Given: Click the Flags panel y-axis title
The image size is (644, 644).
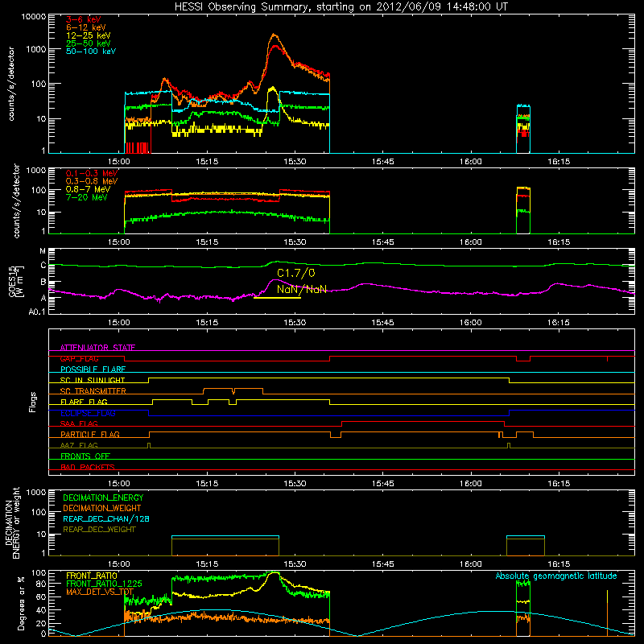Looking at the screenshot, I should click(x=33, y=402).
